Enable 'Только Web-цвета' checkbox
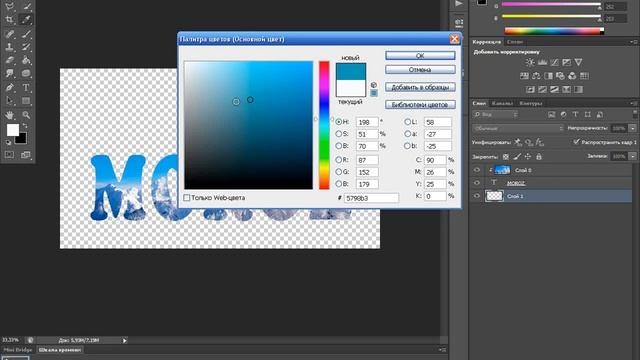Image resolution: width=640 pixels, height=360 pixels. click(187, 198)
